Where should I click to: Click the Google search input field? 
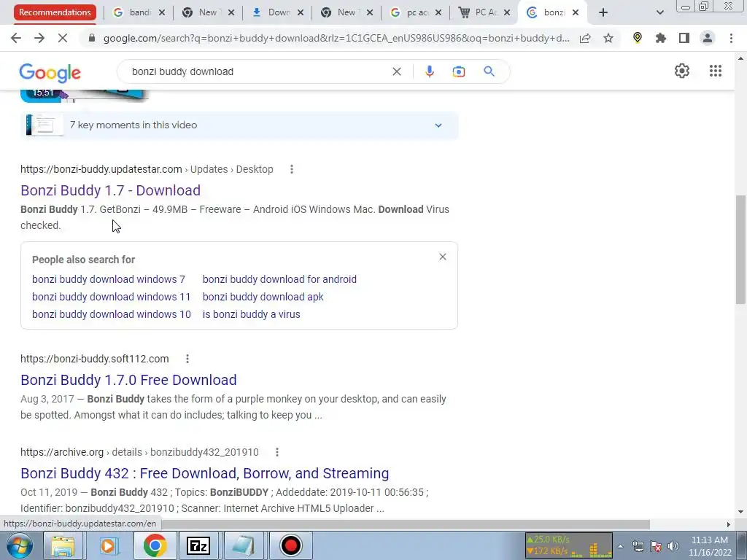(258, 71)
